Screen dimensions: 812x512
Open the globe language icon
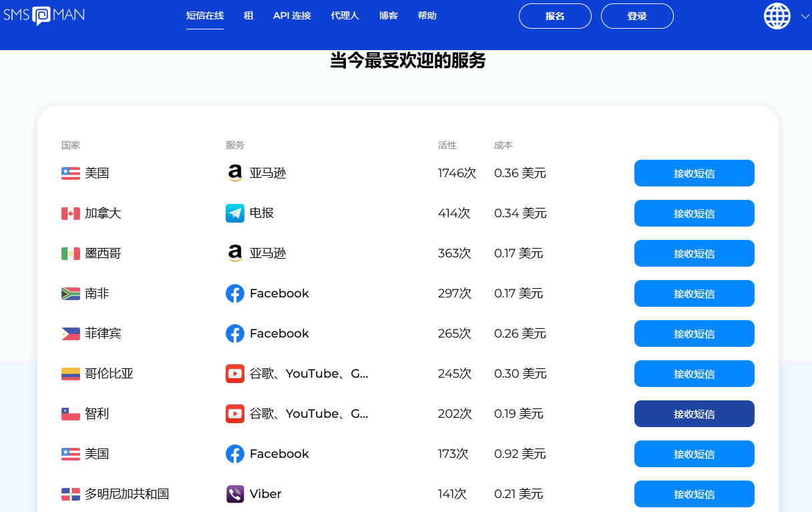pos(777,16)
